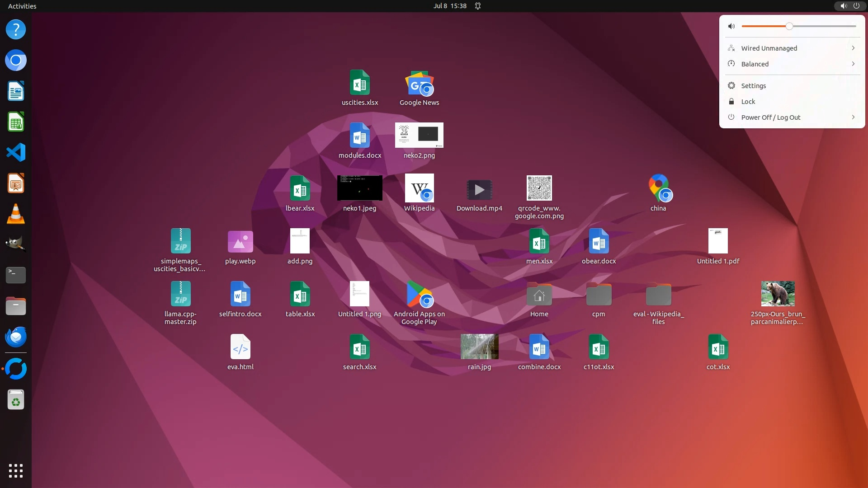Open Settings from system menu

[754, 85]
